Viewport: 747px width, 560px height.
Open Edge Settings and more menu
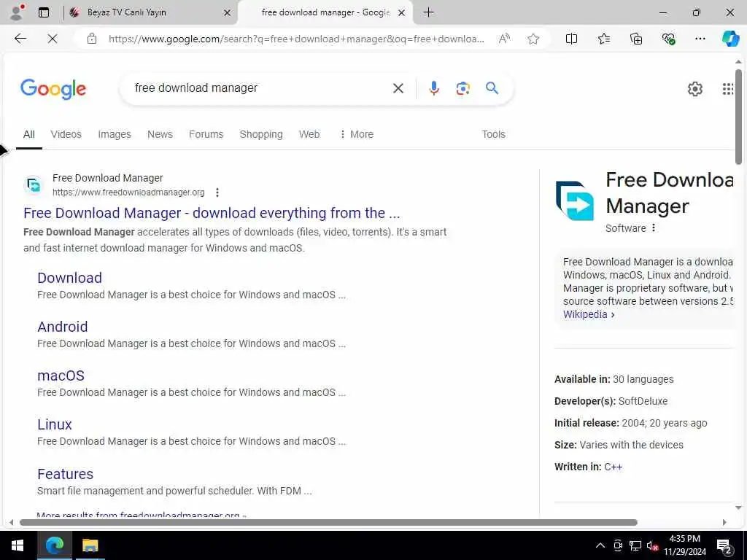(x=700, y=39)
